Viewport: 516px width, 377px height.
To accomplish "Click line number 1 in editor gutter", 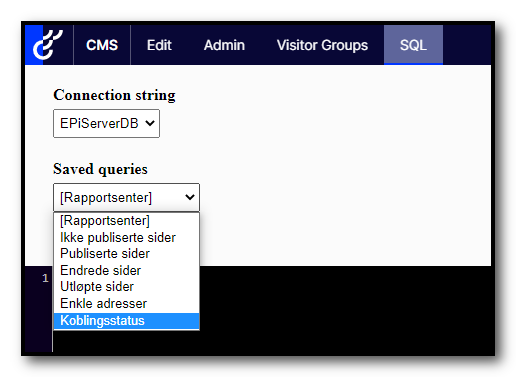I will point(45,278).
